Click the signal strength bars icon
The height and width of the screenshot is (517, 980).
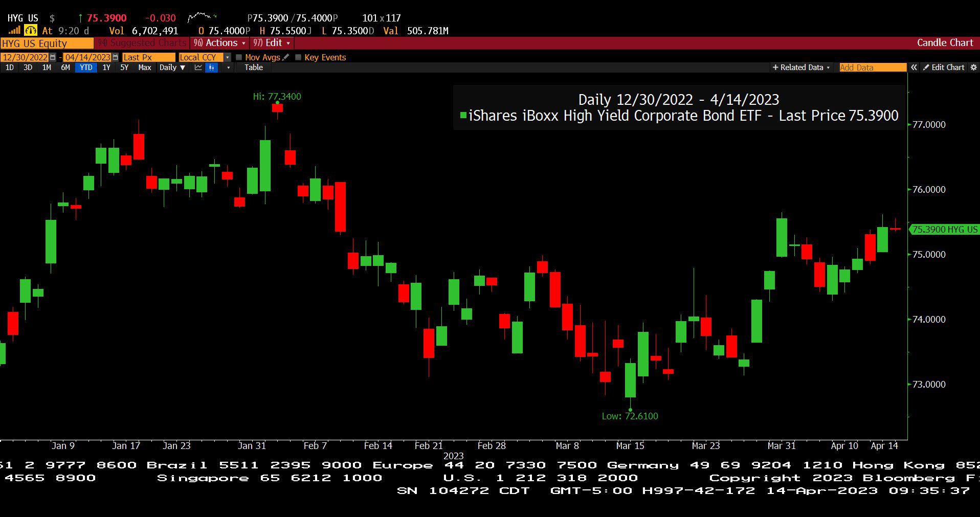[14, 31]
